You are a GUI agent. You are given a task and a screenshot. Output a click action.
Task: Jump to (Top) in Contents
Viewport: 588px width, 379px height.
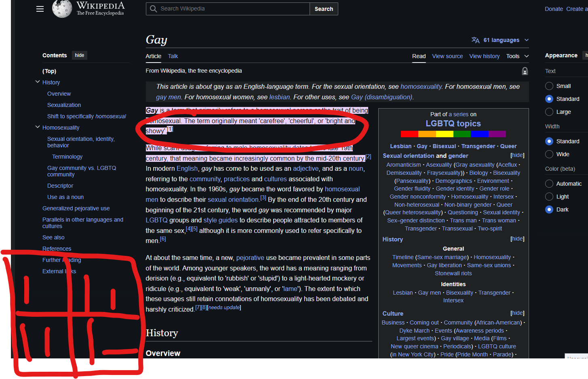pos(49,71)
